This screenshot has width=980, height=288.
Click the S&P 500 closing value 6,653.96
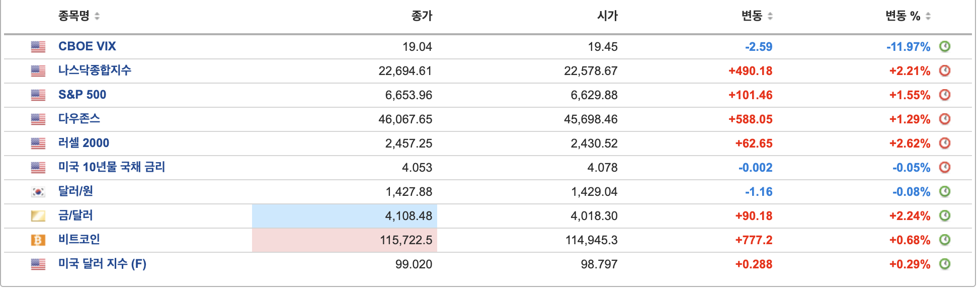[x=409, y=95]
